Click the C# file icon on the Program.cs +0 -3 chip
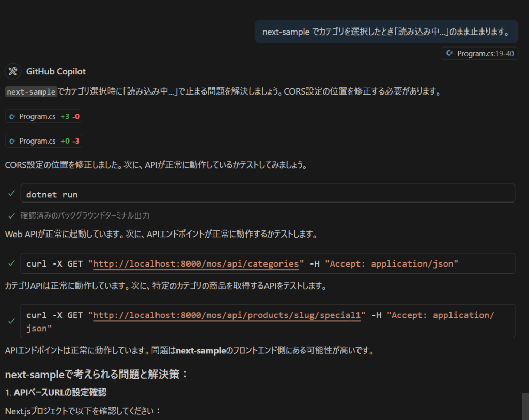Viewport: 529px width, 420px height. click(12, 141)
